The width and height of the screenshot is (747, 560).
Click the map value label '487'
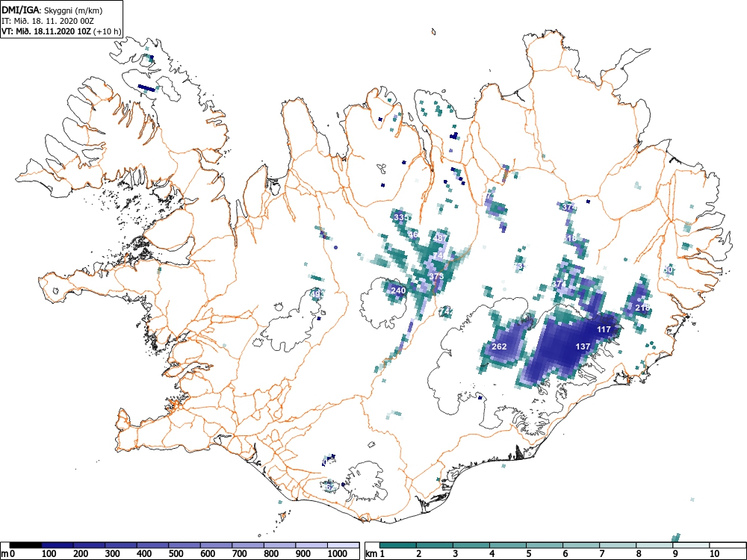[x=441, y=238]
